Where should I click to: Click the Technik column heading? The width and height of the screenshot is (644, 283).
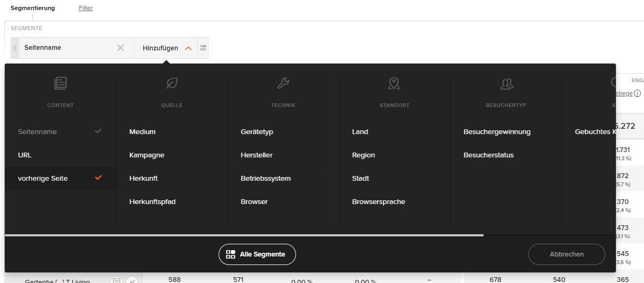click(x=283, y=105)
